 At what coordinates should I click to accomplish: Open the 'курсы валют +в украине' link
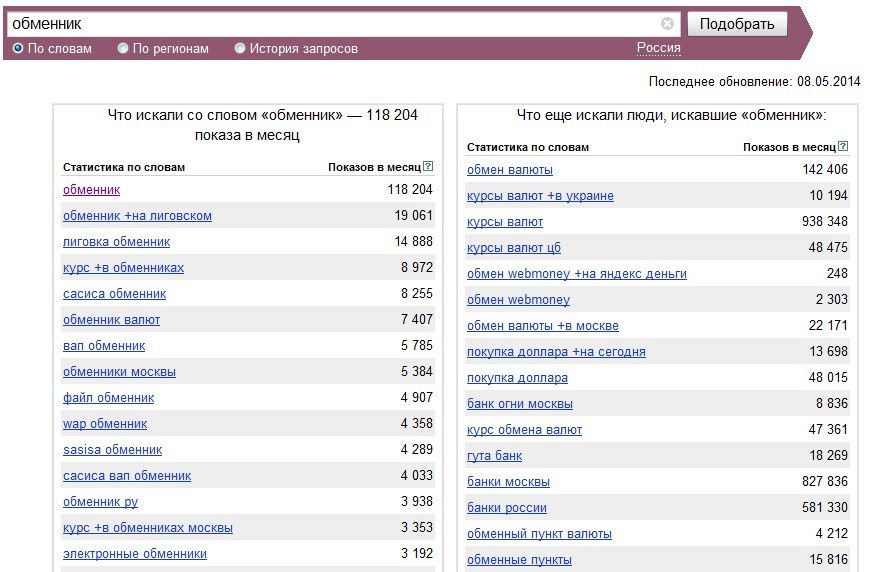point(540,196)
